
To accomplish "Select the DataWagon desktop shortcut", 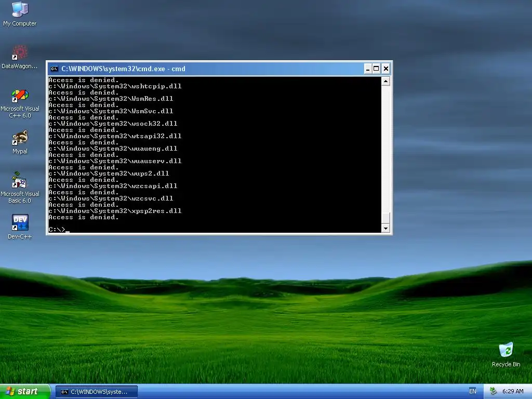I will (x=20, y=57).
